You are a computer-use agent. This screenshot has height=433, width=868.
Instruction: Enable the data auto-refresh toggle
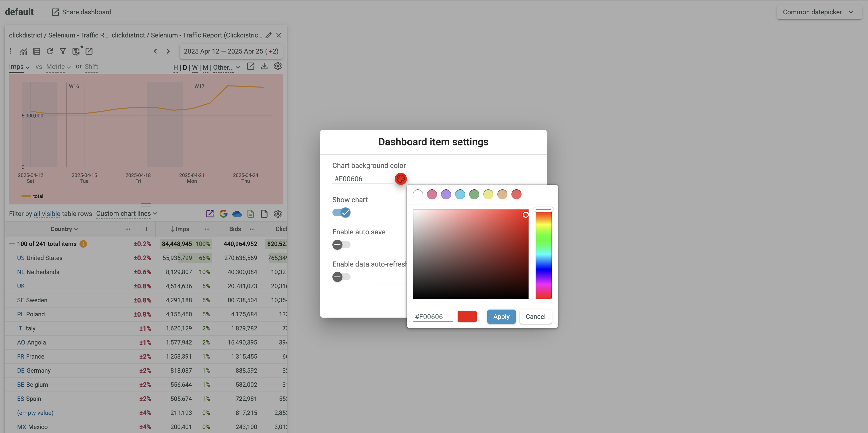[341, 277]
